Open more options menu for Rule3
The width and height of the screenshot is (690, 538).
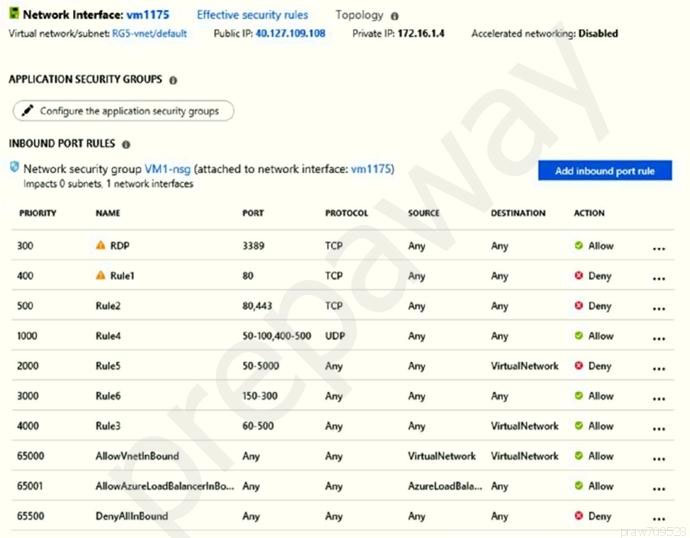tap(659, 429)
